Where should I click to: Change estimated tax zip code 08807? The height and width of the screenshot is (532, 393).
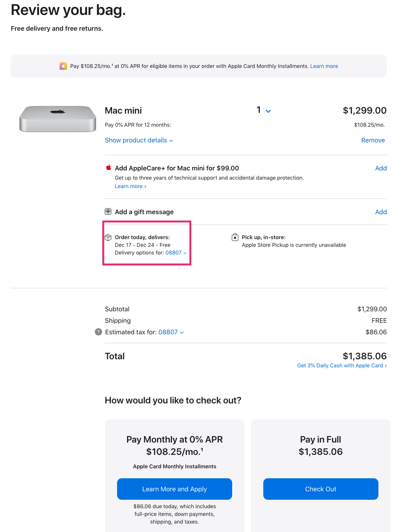click(171, 332)
